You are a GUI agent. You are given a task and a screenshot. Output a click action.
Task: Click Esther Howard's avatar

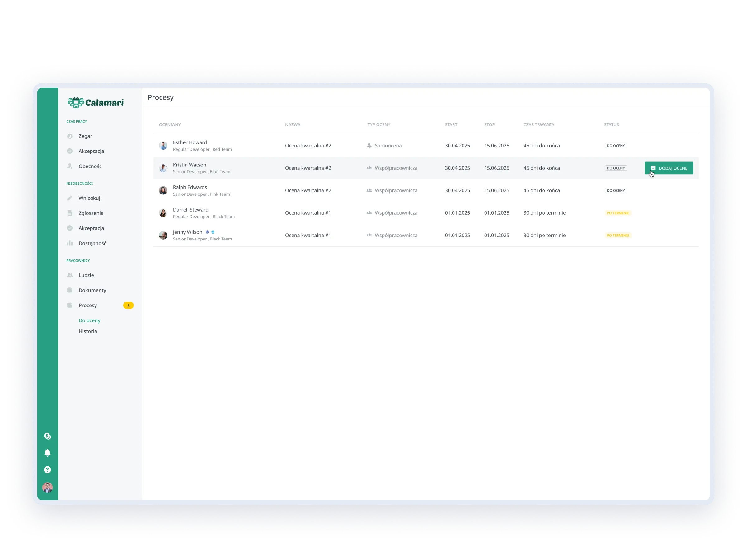(163, 146)
